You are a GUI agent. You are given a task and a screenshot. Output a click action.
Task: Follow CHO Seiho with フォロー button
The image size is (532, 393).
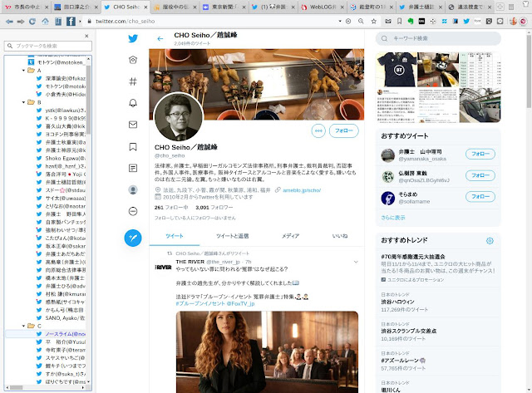coord(343,131)
